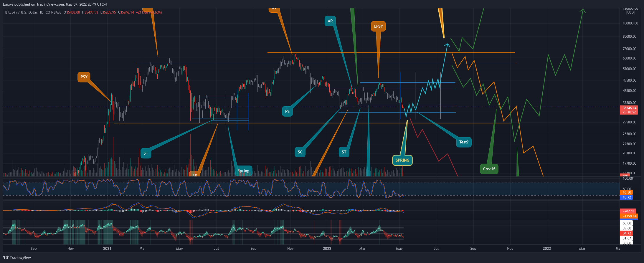Click the 20100.00 price axis label

630,153
